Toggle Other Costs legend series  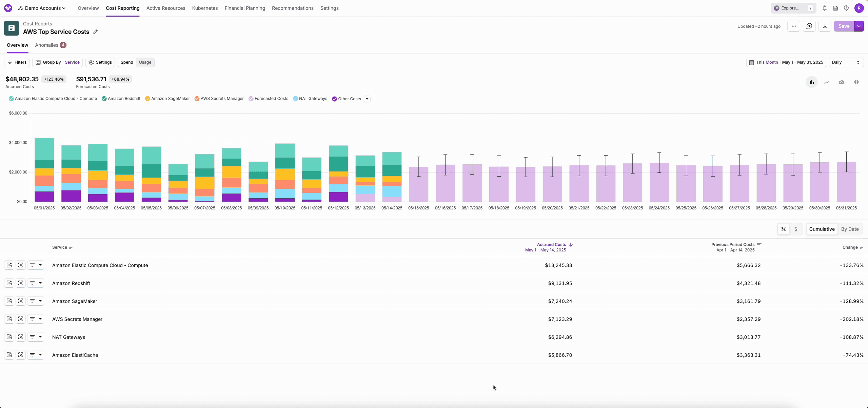point(347,99)
